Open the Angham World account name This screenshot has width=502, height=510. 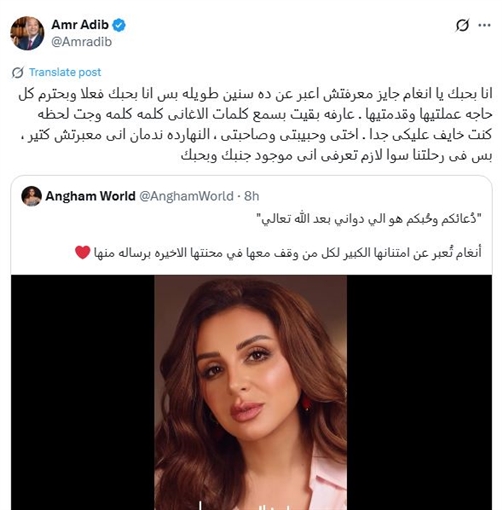90,196
